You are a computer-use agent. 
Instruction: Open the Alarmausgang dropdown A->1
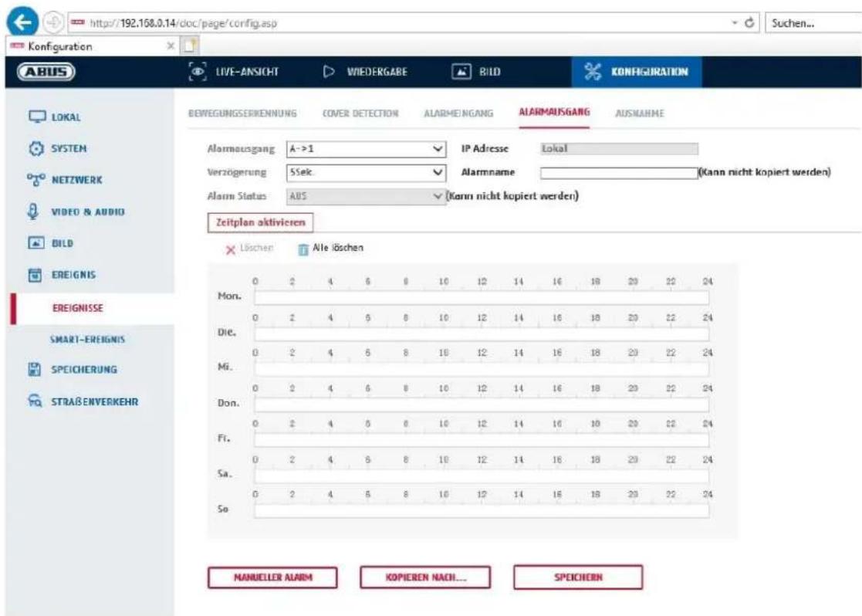click(366, 148)
